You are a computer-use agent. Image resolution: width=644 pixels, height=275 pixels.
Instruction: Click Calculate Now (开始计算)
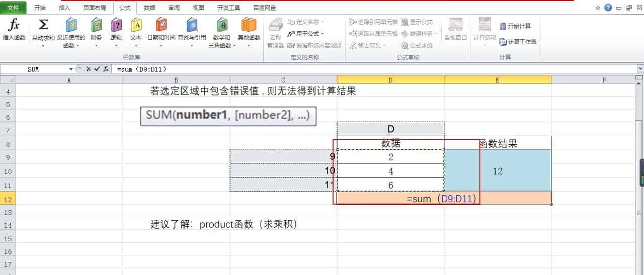tap(515, 26)
